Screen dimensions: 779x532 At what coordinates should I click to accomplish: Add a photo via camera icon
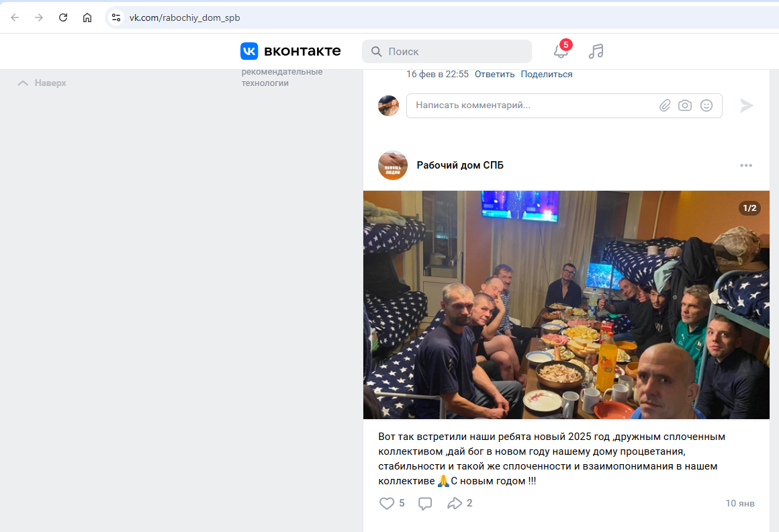tap(685, 105)
